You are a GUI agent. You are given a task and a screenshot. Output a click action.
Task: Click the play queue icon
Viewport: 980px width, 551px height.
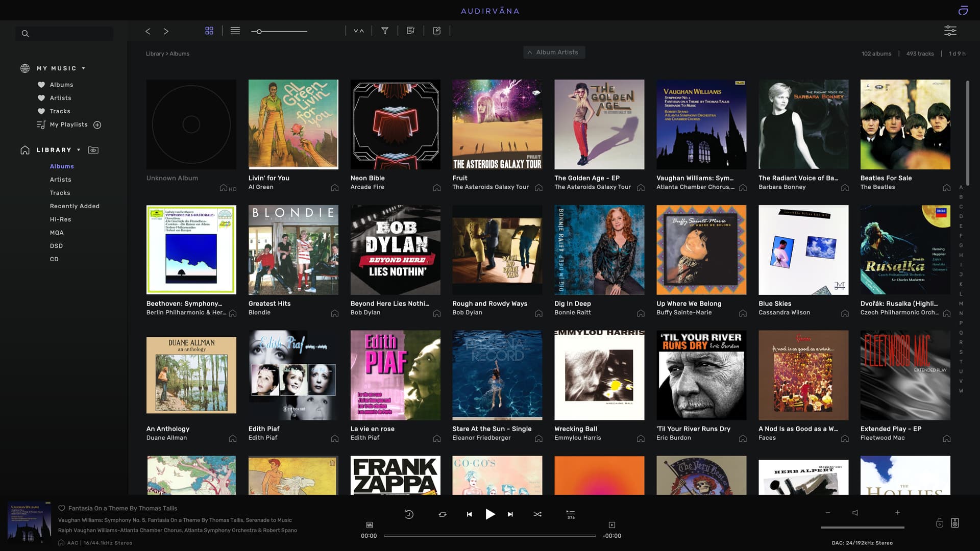[571, 514]
